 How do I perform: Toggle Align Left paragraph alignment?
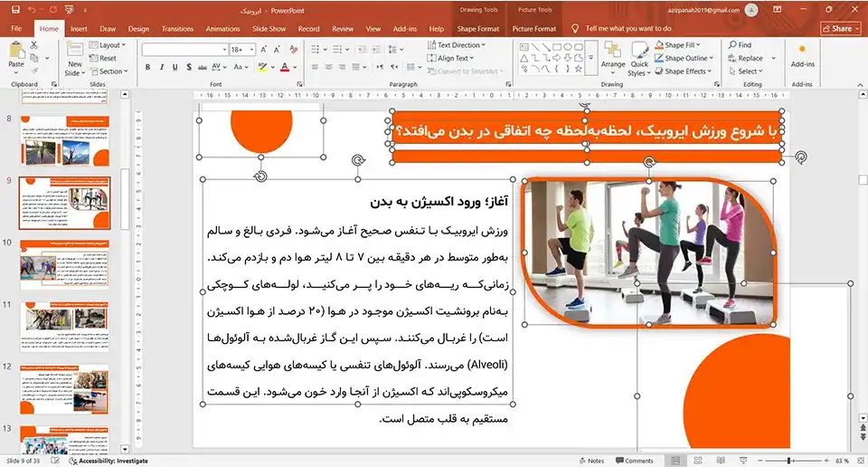[315, 67]
